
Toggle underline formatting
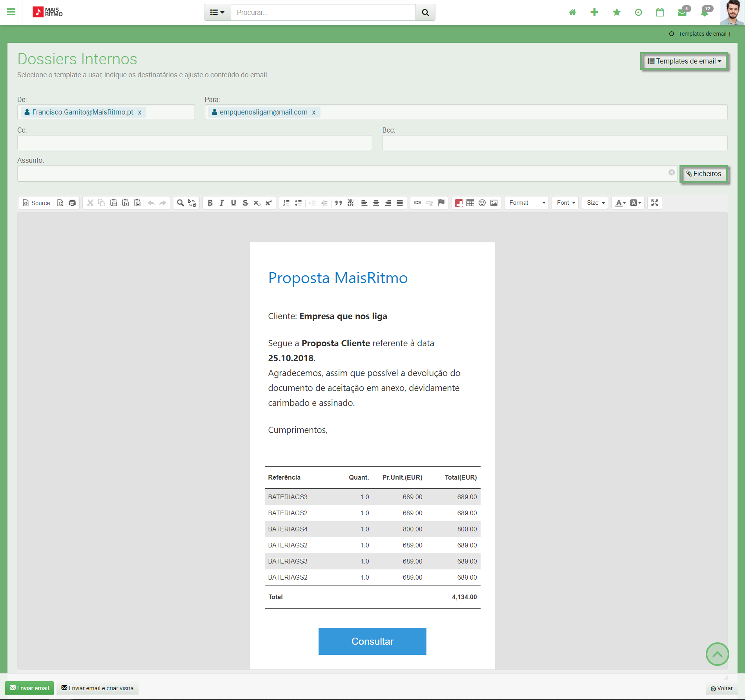(x=233, y=203)
